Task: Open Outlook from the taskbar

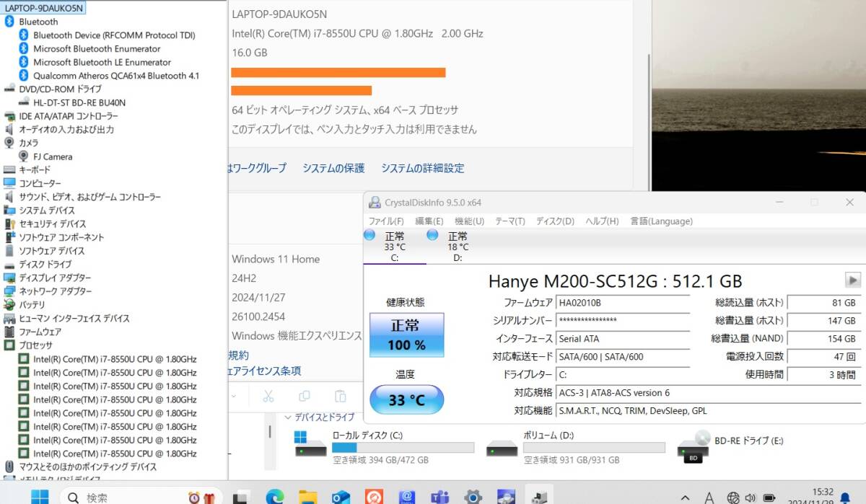Action: click(x=341, y=496)
